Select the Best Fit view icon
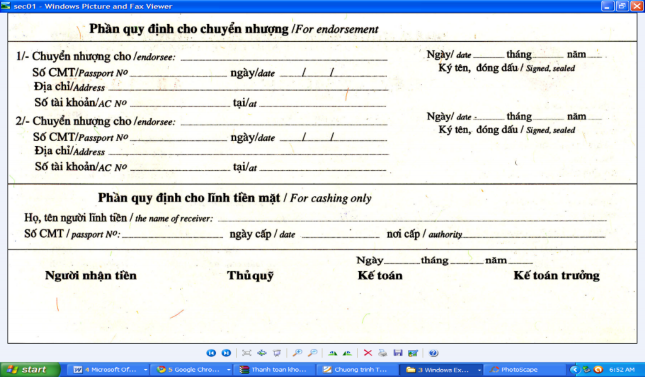This screenshot has width=645, height=377. pyautogui.click(x=247, y=353)
